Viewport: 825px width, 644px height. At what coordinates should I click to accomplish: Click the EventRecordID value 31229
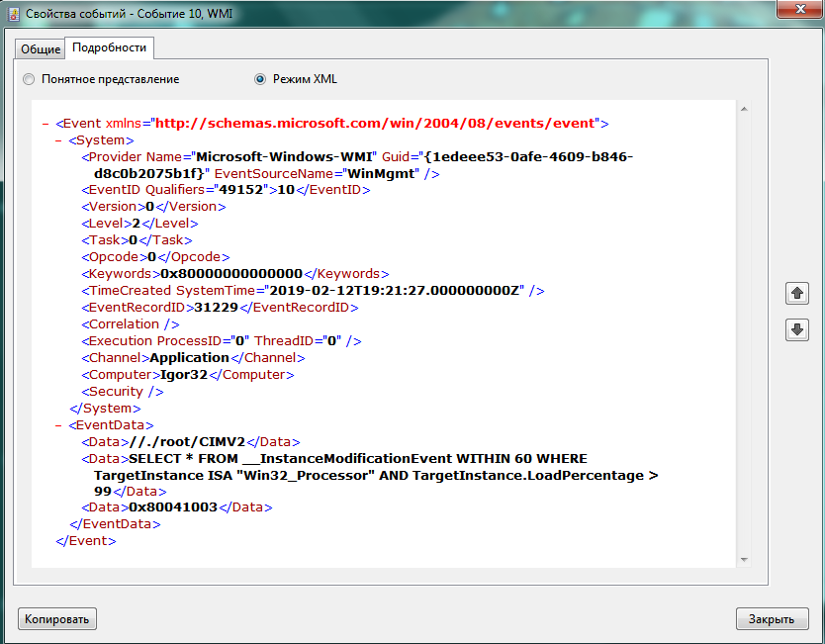pyautogui.click(x=217, y=308)
